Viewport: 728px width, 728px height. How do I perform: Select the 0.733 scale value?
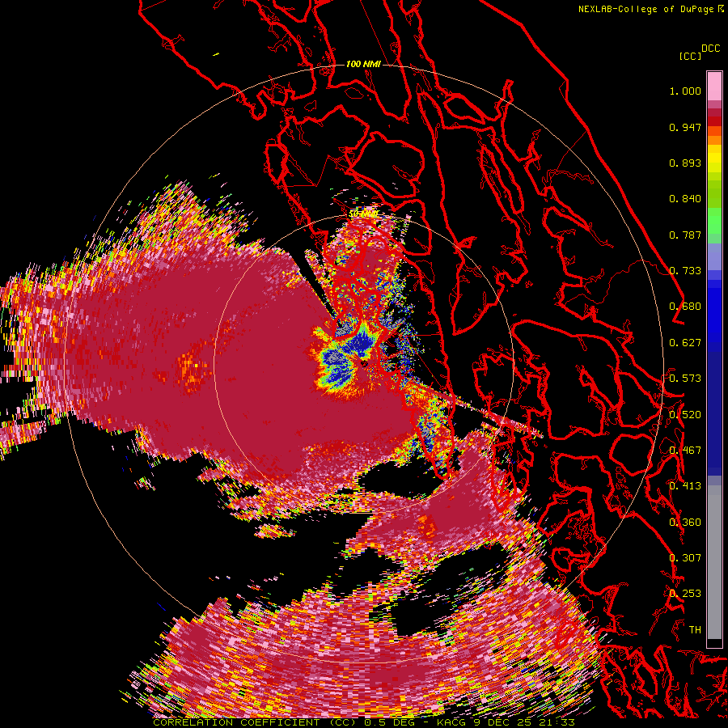pos(685,271)
